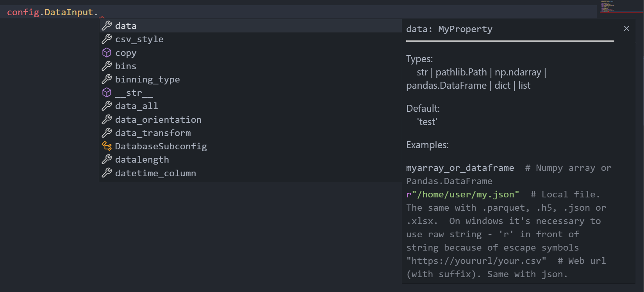644x292 pixels.
Task: Select the bins property suggestion
Action: [250, 66]
